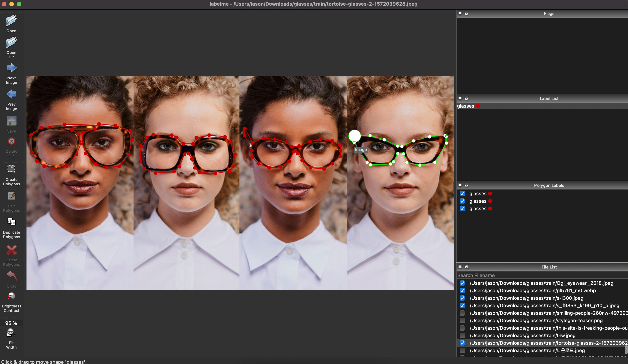Go to Next Image arrow
628x364 pixels.
(11, 68)
